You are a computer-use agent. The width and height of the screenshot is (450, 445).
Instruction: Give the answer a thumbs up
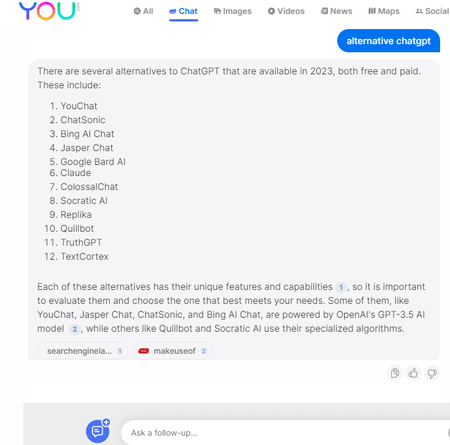click(413, 373)
